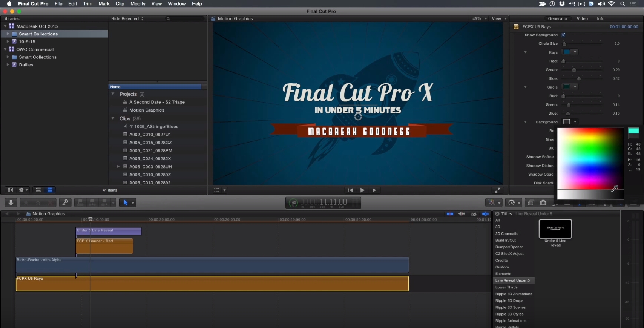This screenshot has height=328, width=644.
Task: Collapse the Background color disclosure triangle
Action: 525,122
